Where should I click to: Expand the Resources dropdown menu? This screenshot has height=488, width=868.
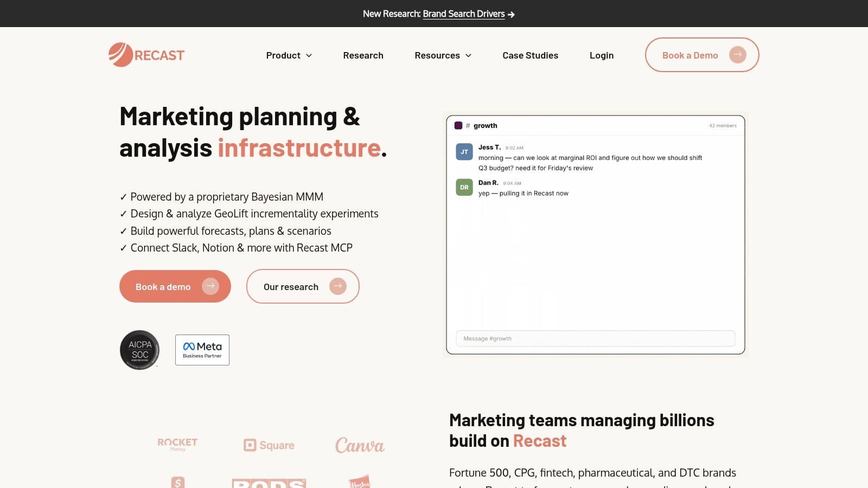[x=443, y=55]
